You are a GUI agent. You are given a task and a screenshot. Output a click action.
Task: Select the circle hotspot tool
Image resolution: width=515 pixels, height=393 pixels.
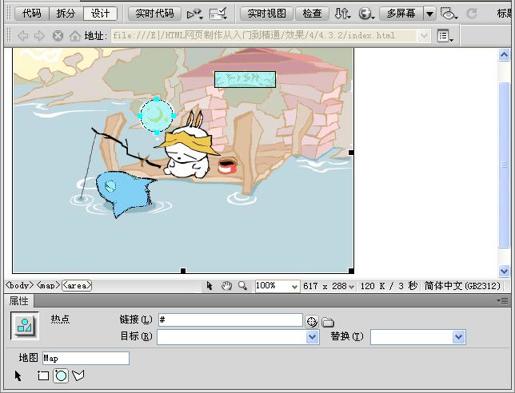(x=61, y=376)
